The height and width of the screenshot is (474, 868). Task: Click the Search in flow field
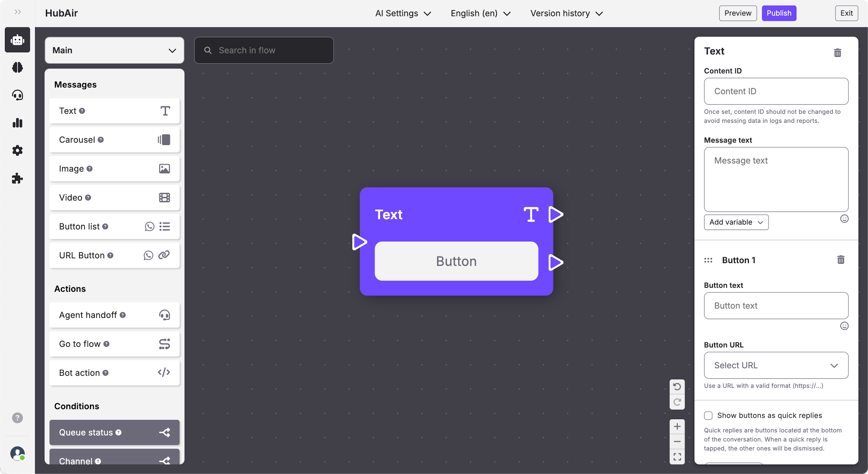(264, 50)
